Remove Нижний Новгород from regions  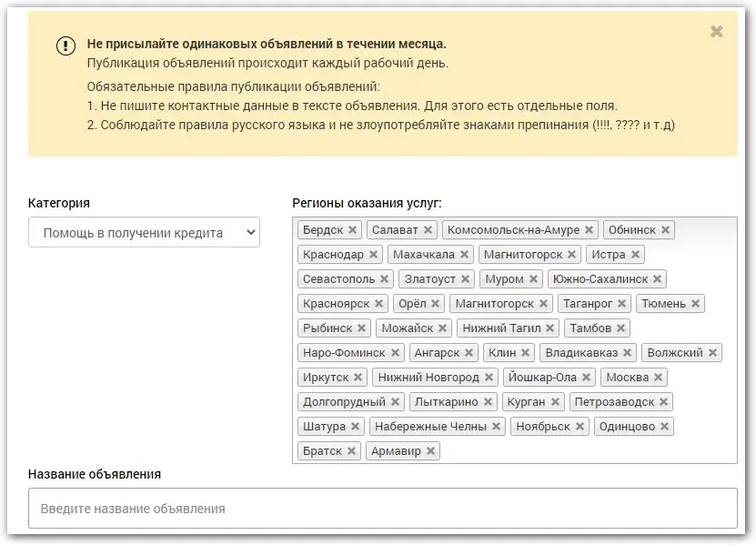(489, 378)
